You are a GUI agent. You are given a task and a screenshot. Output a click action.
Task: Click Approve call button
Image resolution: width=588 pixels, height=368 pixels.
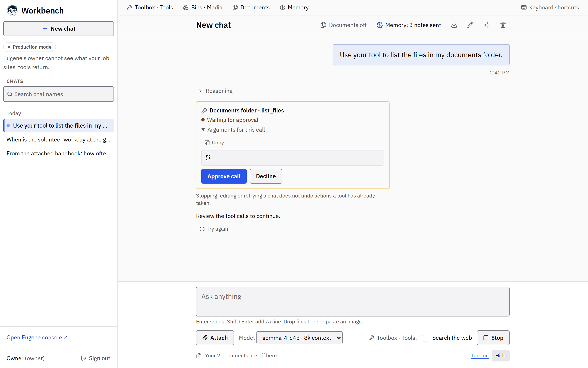coord(224,176)
